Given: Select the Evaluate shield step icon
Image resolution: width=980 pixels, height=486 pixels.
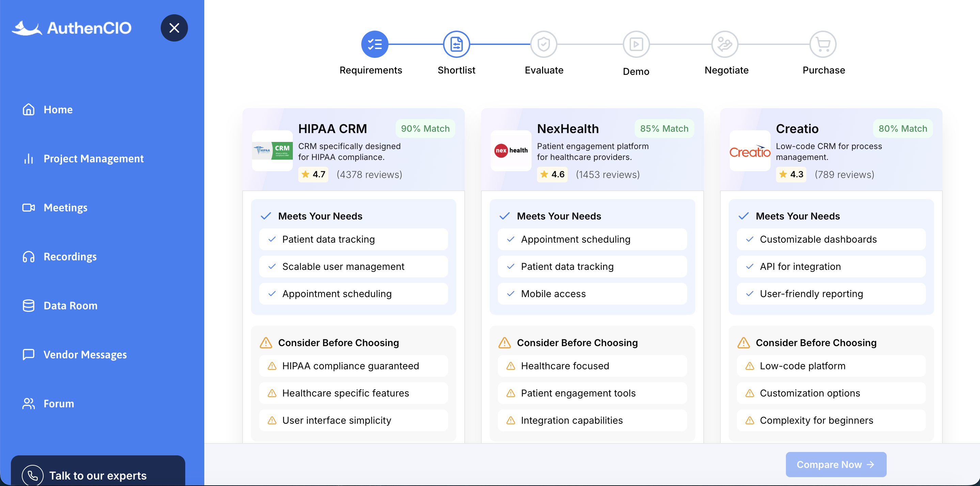Looking at the screenshot, I should point(543,44).
